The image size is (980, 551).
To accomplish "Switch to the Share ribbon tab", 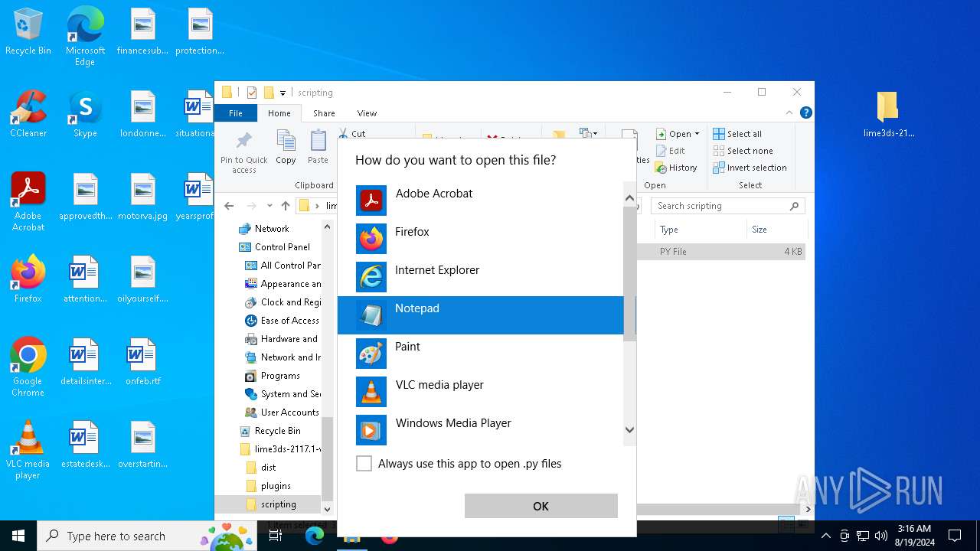I will pyautogui.click(x=324, y=113).
